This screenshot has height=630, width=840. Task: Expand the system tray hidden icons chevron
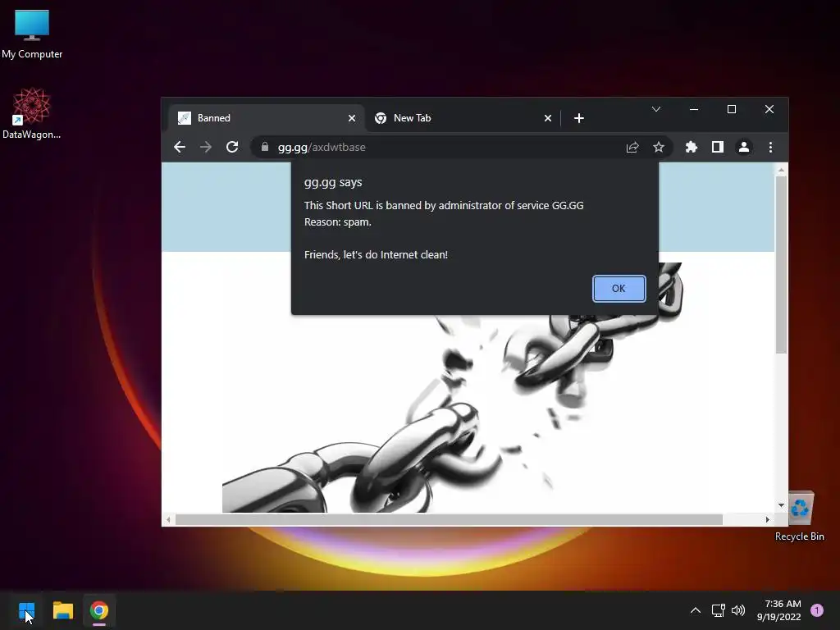point(696,610)
